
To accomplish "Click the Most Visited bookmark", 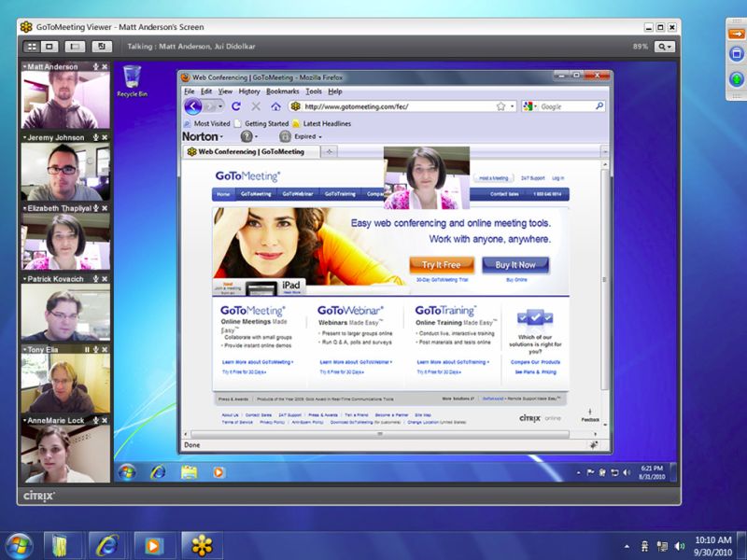I will (x=207, y=124).
